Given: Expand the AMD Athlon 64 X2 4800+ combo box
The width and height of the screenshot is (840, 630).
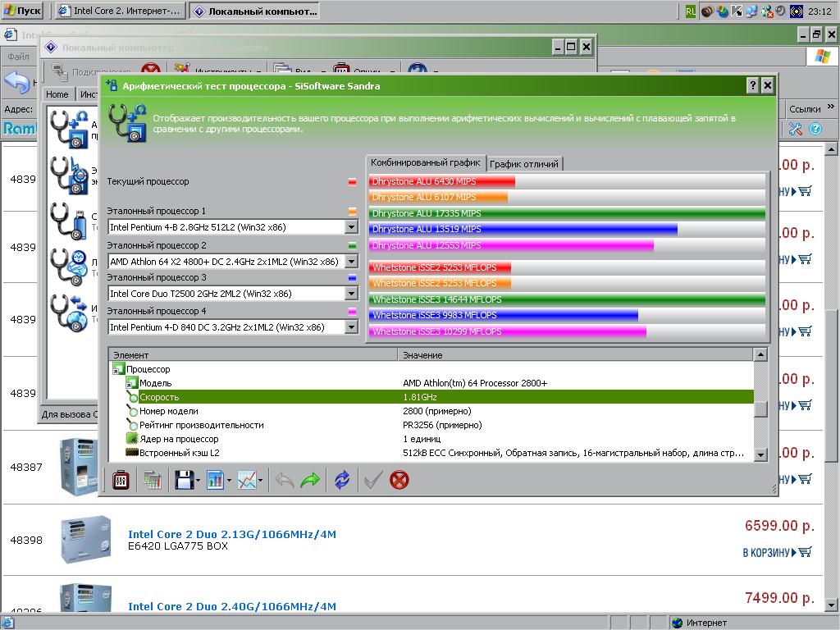Looking at the screenshot, I should tap(351, 261).
